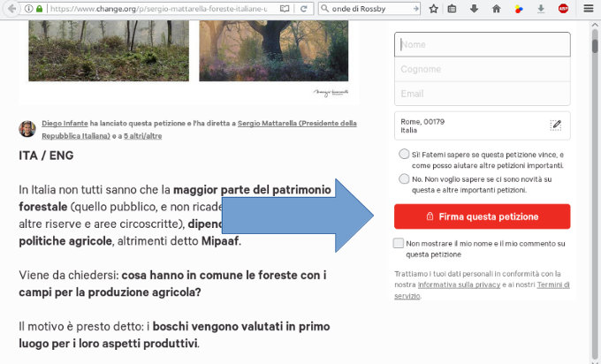The image size is (601, 364).
Task: Edit the location with the pencil icon
Action: pos(556,125)
